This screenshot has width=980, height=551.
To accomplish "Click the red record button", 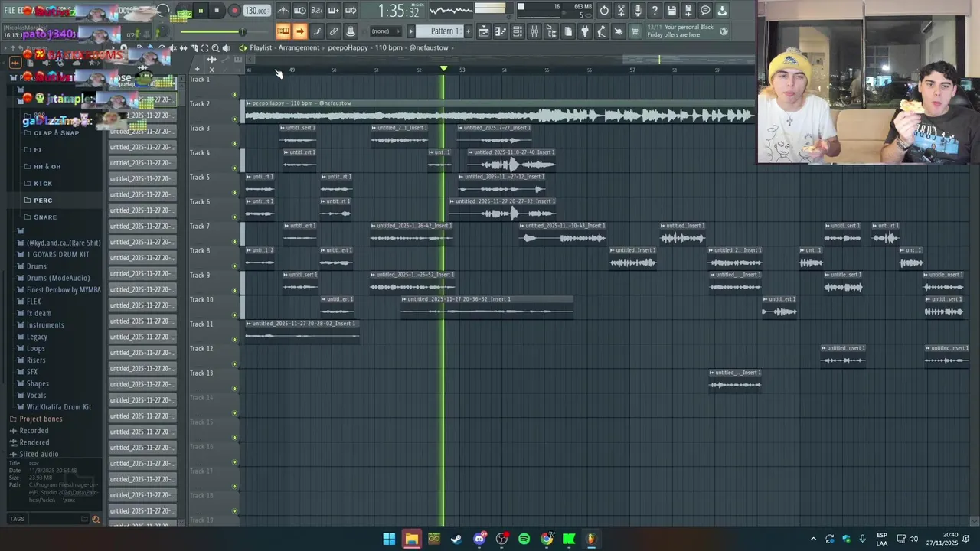I will [234, 11].
